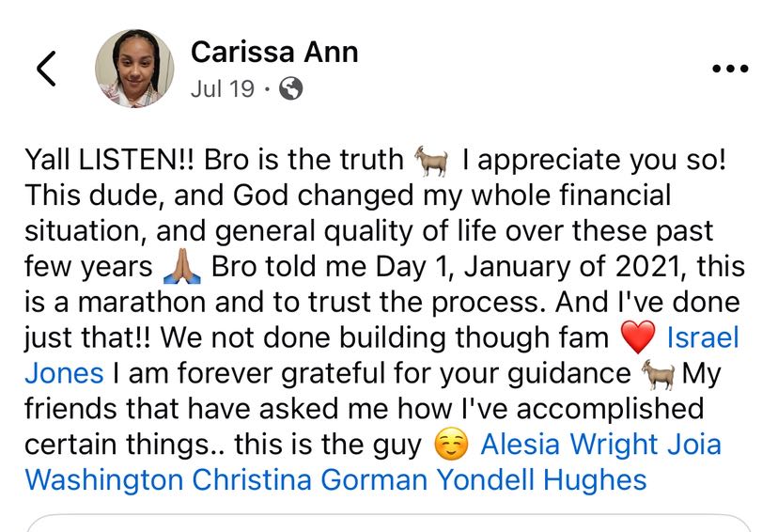The image size is (778, 532).
Task: Open tagged profile Israel Jones
Action: point(703,338)
